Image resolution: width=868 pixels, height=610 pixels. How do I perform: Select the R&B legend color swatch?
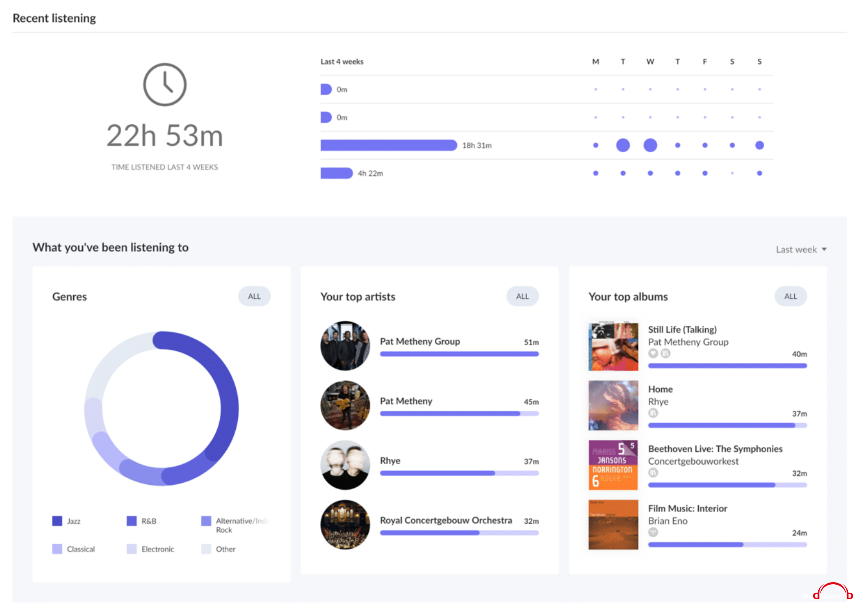(x=132, y=521)
